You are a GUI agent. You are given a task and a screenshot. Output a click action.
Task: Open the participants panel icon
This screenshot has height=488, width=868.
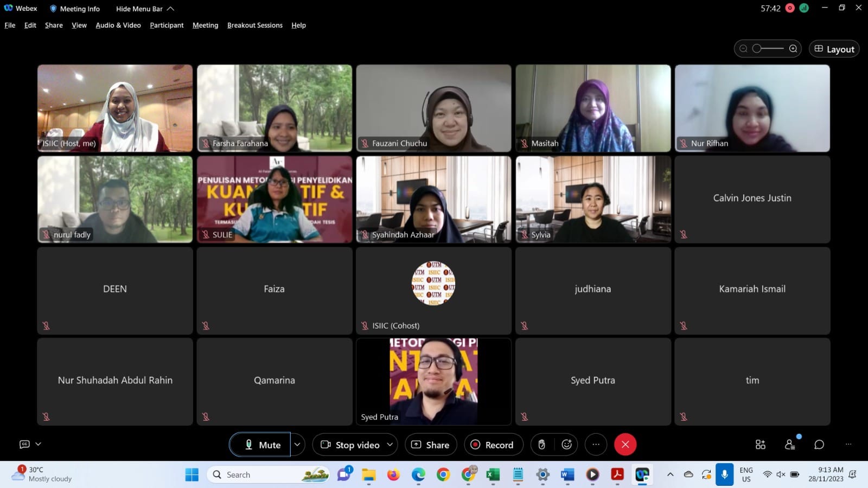click(x=790, y=445)
